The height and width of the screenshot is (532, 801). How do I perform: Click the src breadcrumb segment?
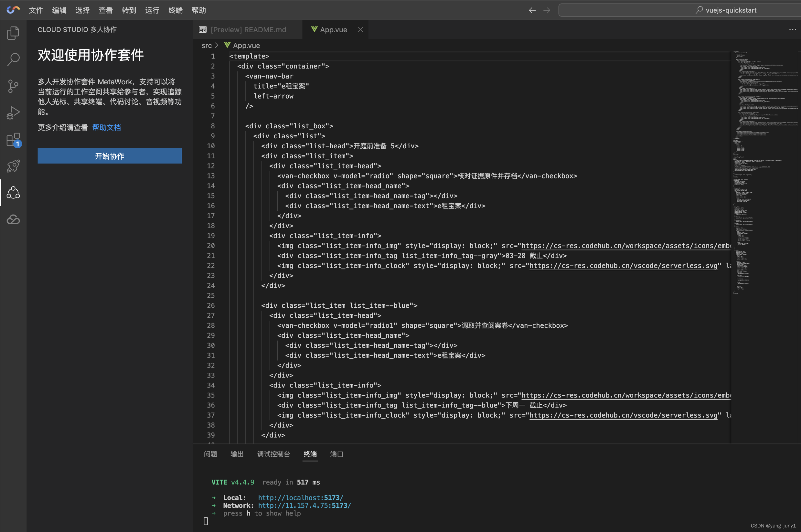click(x=206, y=46)
